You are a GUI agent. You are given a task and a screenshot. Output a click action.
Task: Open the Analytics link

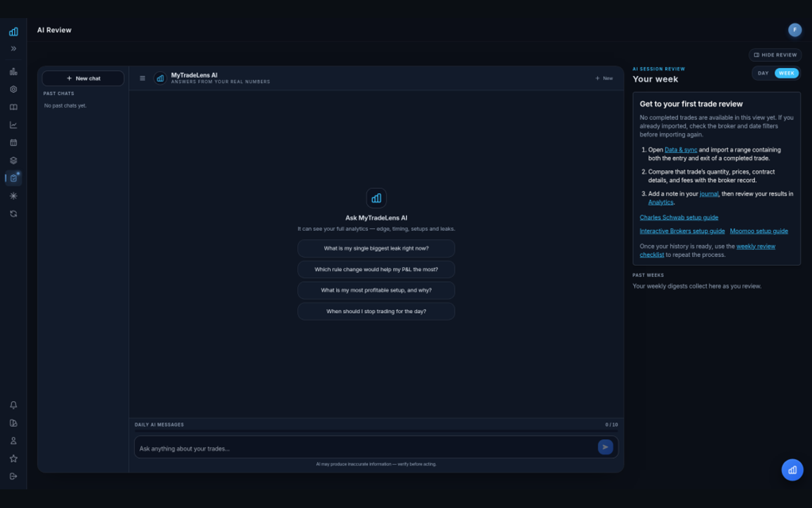660,202
